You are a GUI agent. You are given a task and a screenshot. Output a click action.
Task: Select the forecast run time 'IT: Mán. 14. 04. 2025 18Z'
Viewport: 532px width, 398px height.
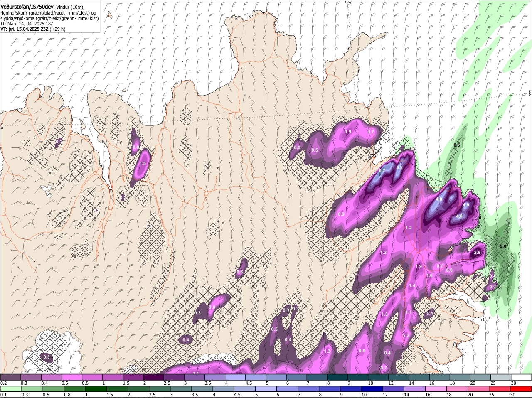click(27, 24)
